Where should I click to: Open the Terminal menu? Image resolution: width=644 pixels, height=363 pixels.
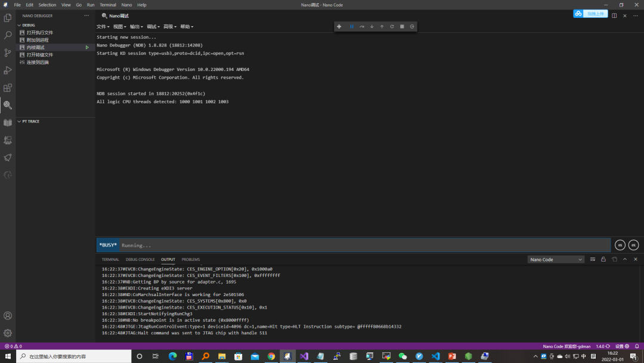pos(107,5)
